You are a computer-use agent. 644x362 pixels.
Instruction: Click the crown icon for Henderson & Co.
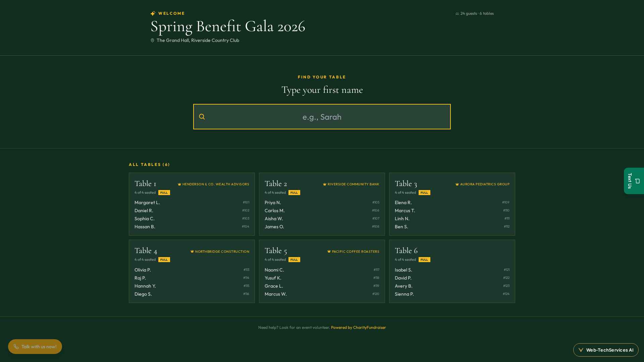click(x=179, y=184)
